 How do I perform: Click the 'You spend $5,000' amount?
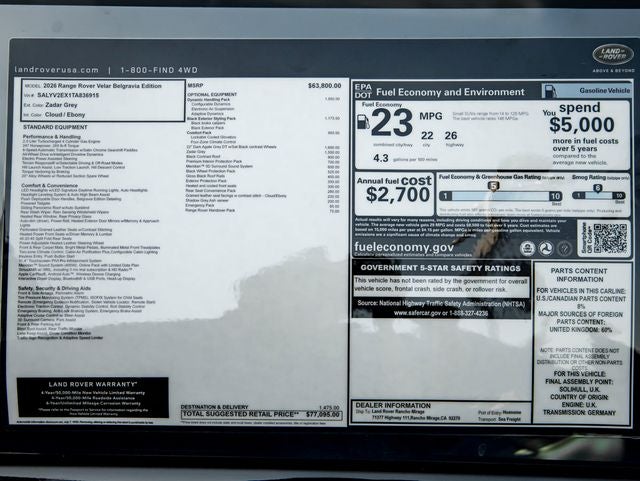[582, 125]
